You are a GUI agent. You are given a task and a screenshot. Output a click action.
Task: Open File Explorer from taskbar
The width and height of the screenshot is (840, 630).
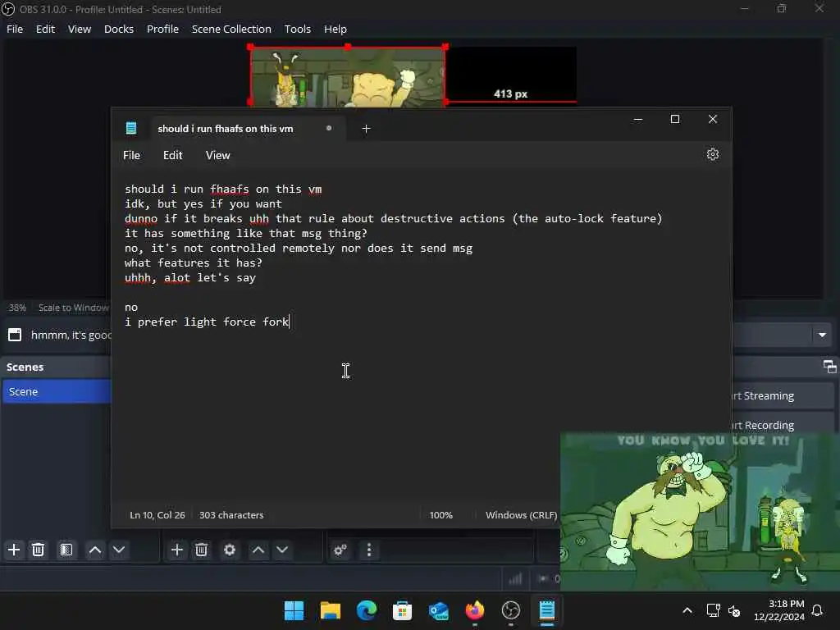(x=331, y=610)
